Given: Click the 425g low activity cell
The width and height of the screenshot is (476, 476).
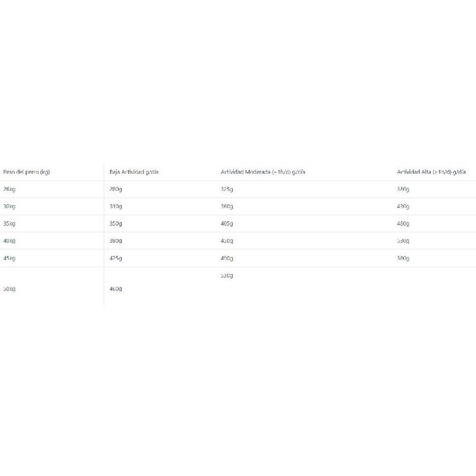Looking at the screenshot, I should pos(115,258).
